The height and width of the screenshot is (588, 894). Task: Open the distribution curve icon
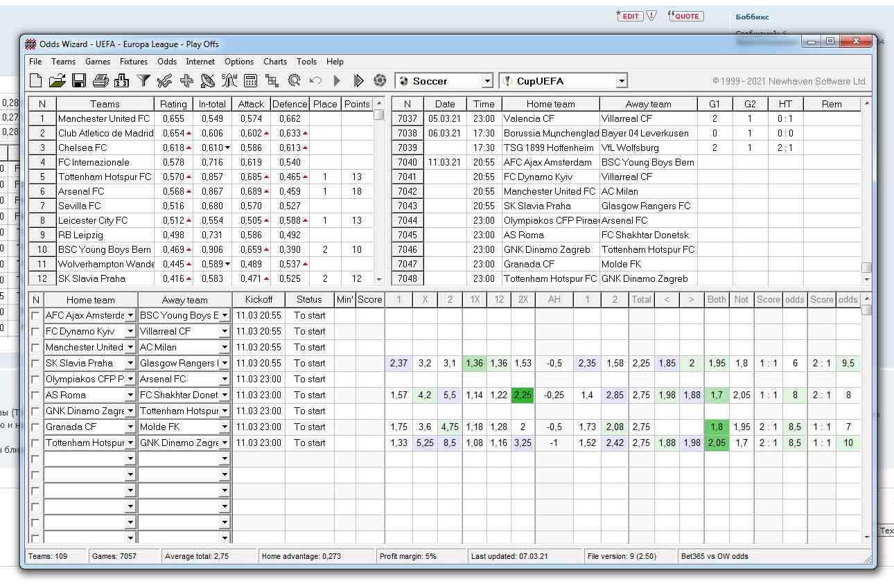point(229,81)
